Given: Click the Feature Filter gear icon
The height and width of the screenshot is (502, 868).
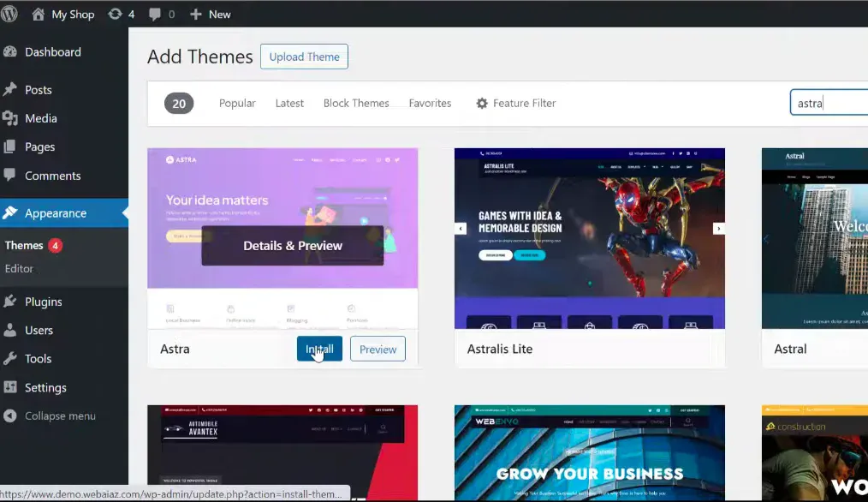Looking at the screenshot, I should (482, 103).
